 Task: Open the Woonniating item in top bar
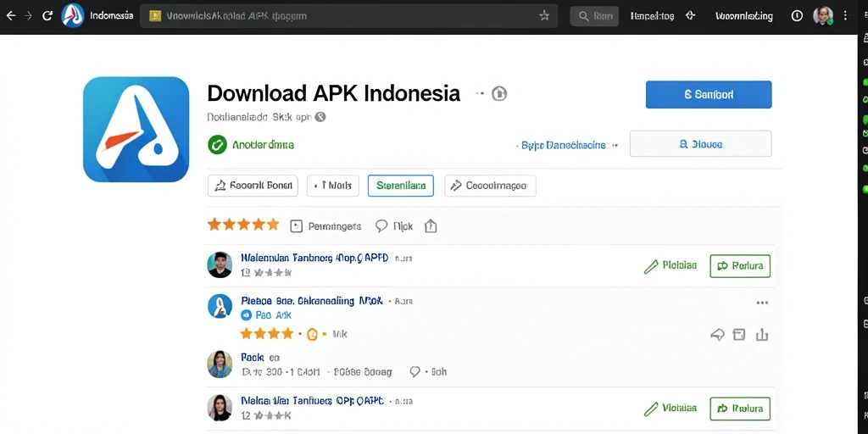click(744, 16)
